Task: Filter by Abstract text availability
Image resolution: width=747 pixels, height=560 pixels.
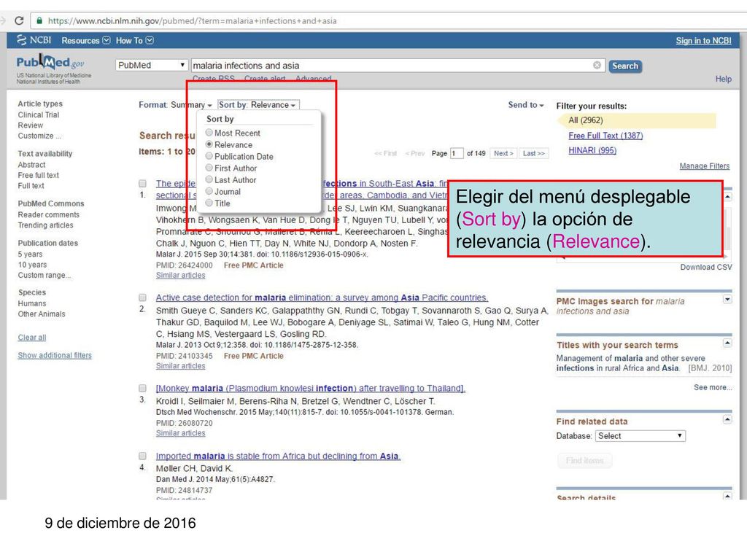Action: 31,165
